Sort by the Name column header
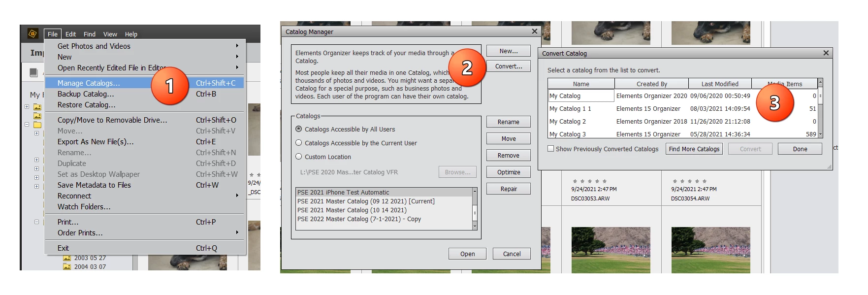The height and width of the screenshot is (295, 868). coord(581,84)
